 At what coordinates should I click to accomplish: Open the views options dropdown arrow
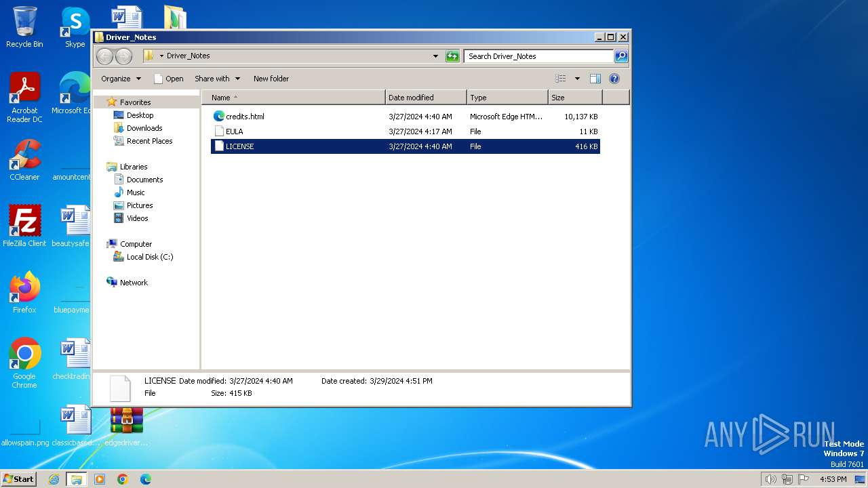[577, 79]
